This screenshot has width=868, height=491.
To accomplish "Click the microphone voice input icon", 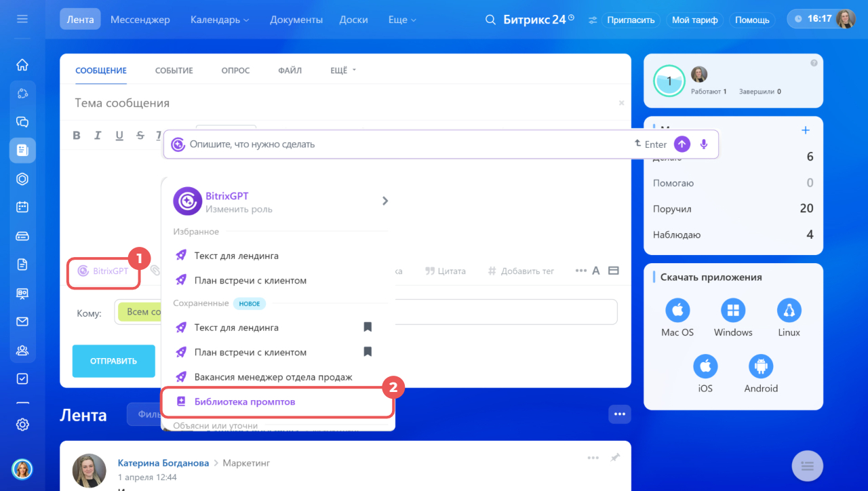I will coord(704,144).
